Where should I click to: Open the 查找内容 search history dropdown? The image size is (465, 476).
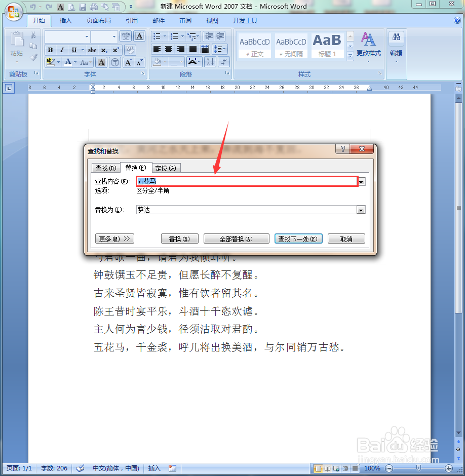[361, 181]
